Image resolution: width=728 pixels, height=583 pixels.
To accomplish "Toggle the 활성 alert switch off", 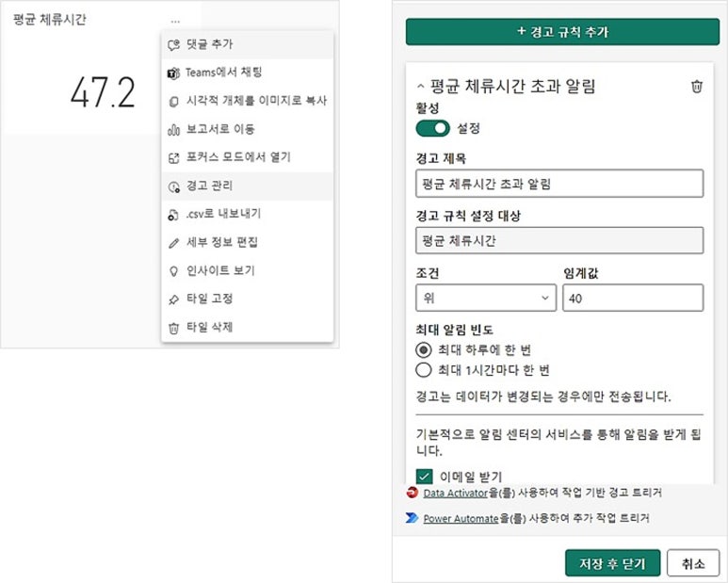I will [432, 127].
